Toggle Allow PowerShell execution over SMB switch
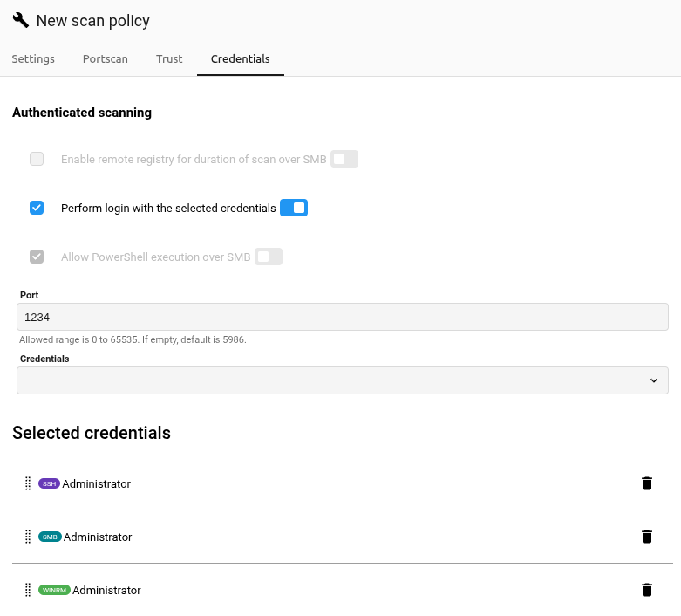 [269, 257]
